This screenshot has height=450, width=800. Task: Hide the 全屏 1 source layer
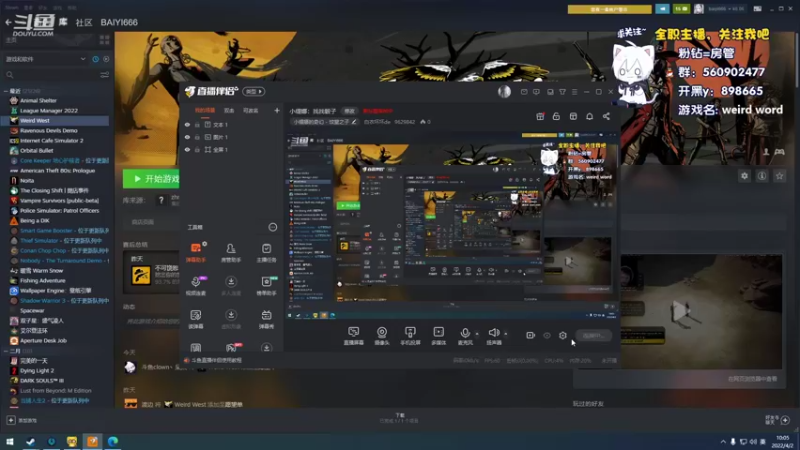(187, 149)
